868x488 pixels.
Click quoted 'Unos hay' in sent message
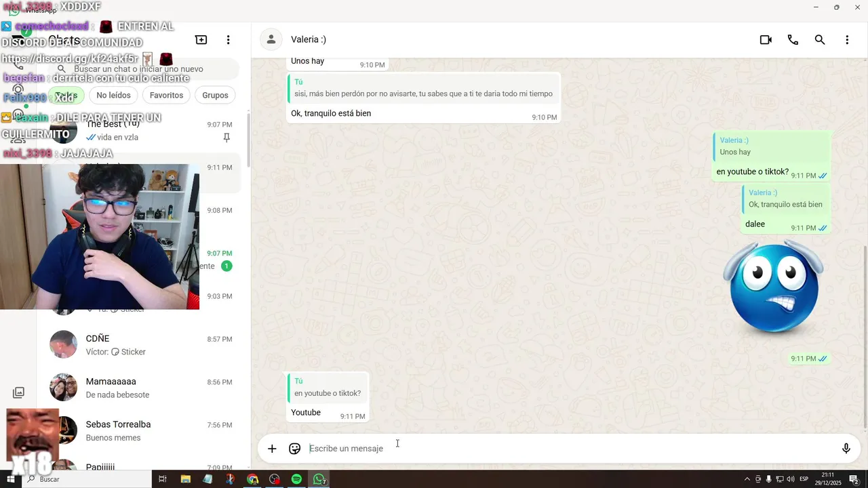point(772,146)
